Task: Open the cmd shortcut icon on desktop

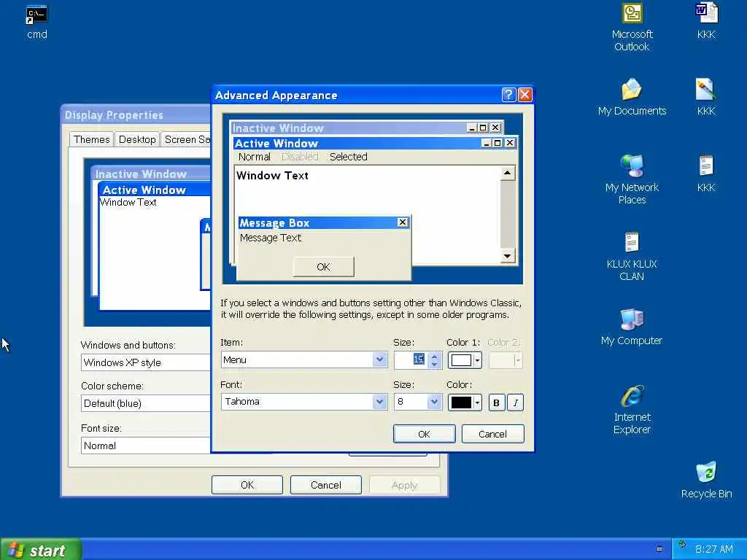Action: [36, 15]
